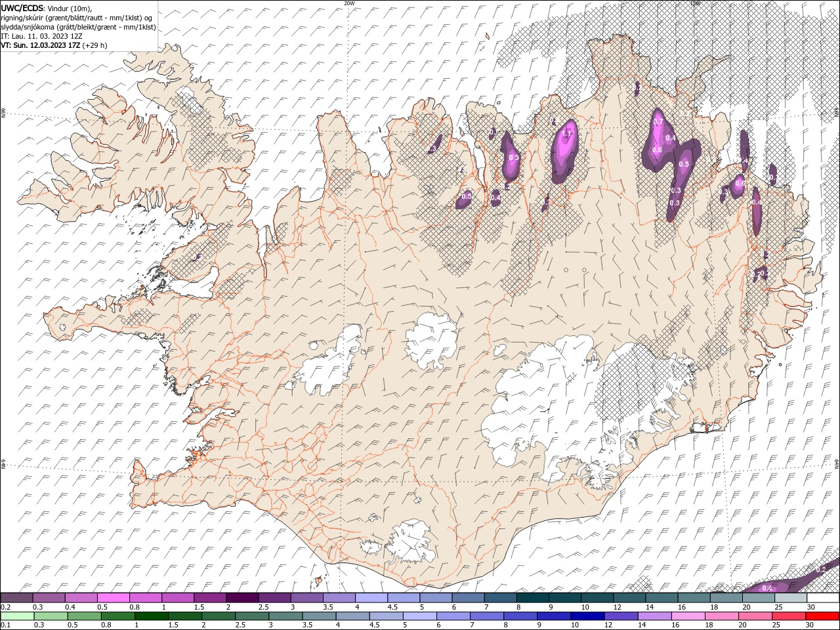Viewport: 840px width, 630px height.
Task: Click the "VT: Sun. 12.03.2023 17Z (+29 h)" text
Action: tap(54, 45)
